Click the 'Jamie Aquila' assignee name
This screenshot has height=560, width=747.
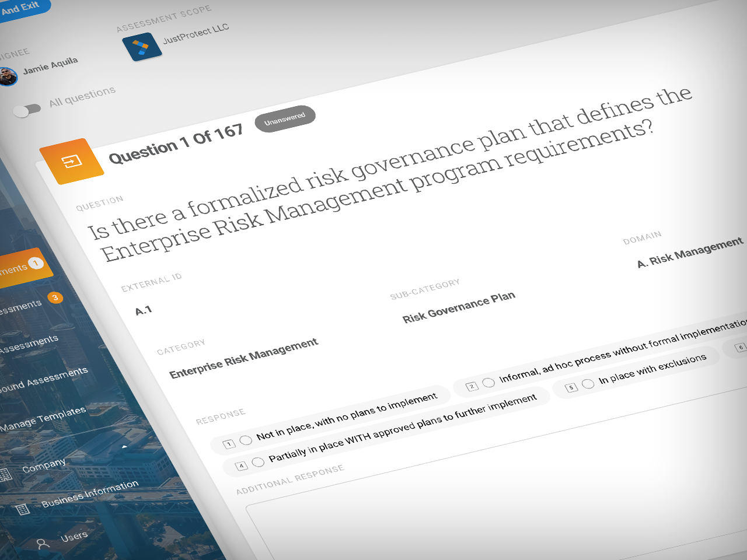pos(50,65)
